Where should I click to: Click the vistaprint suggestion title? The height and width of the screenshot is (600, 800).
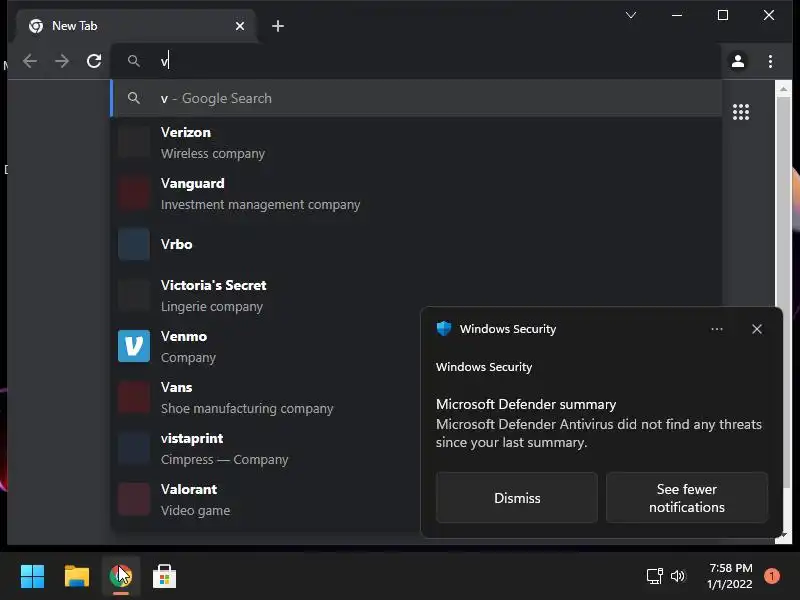pyautogui.click(x=192, y=438)
